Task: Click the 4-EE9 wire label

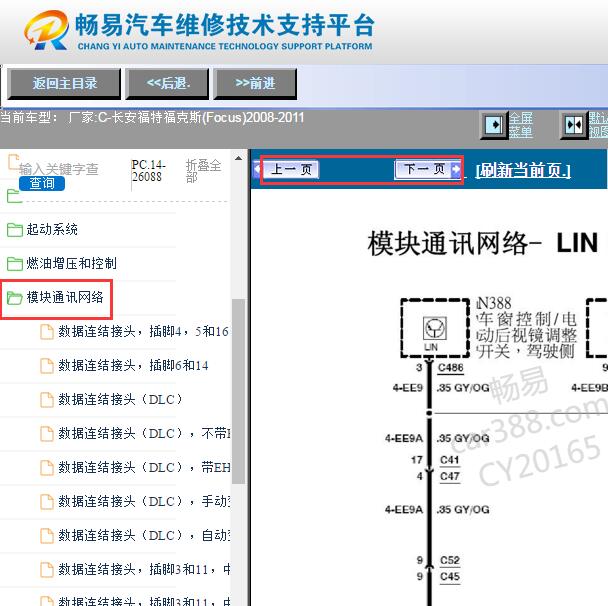Action: (407, 388)
